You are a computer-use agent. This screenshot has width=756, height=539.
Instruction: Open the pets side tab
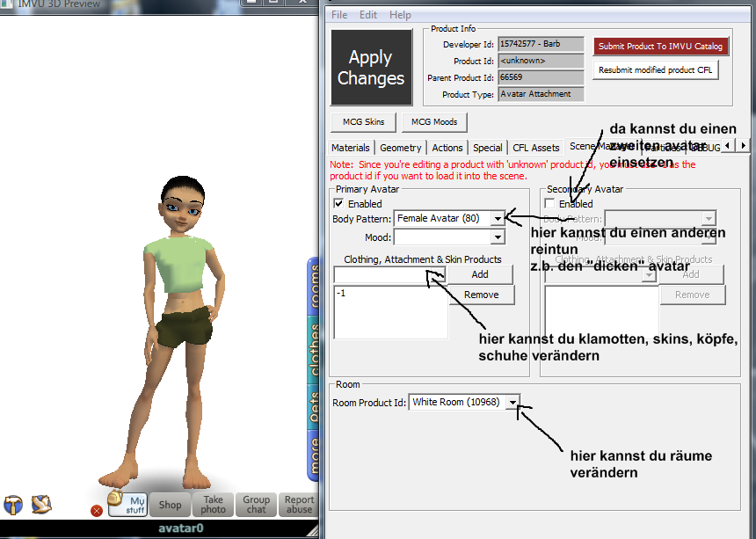[314, 407]
